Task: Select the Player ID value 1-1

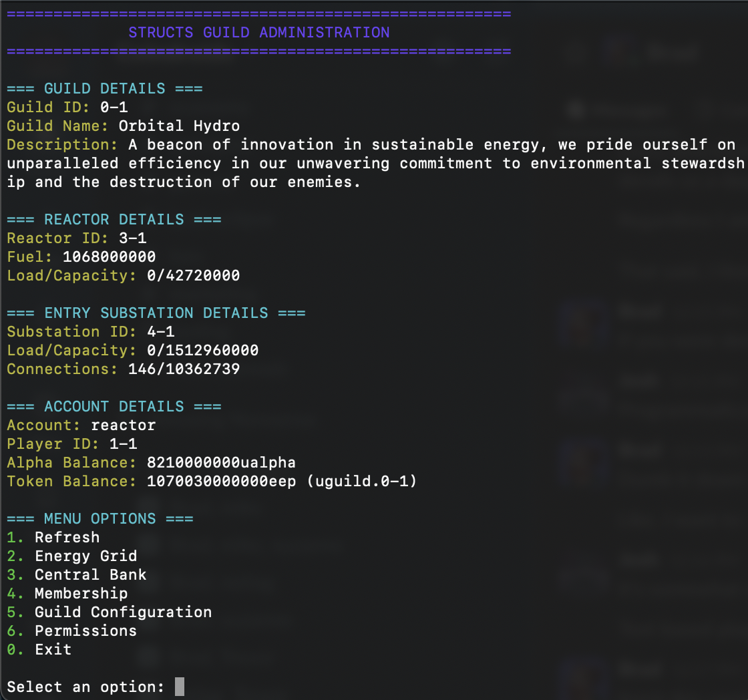Action: pyautogui.click(x=124, y=444)
